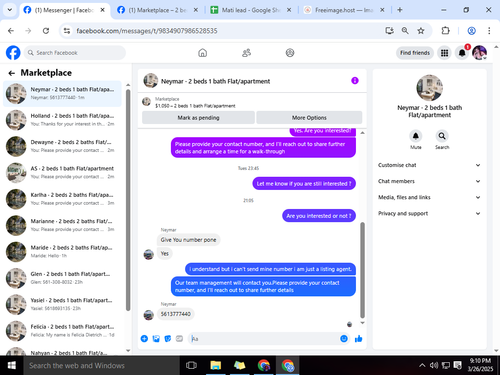Click the Mark as pending button
Image resolution: width=500 pixels, height=375 pixels.
coord(198,118)
